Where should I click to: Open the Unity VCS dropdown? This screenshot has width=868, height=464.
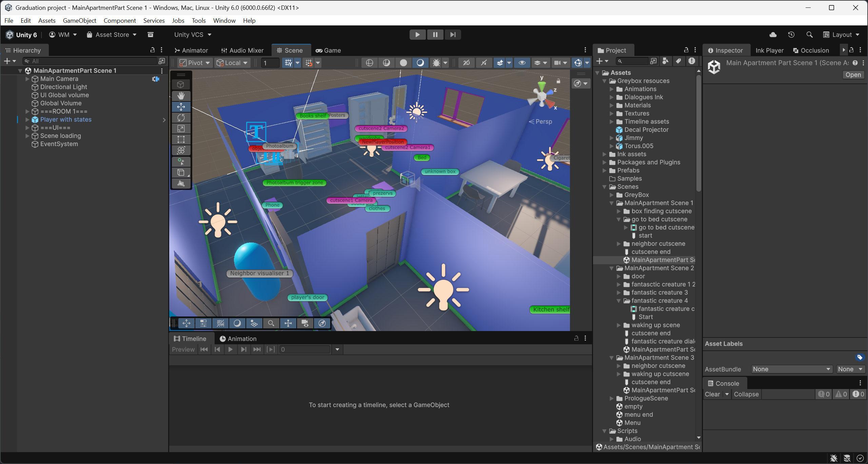[193, 35]
